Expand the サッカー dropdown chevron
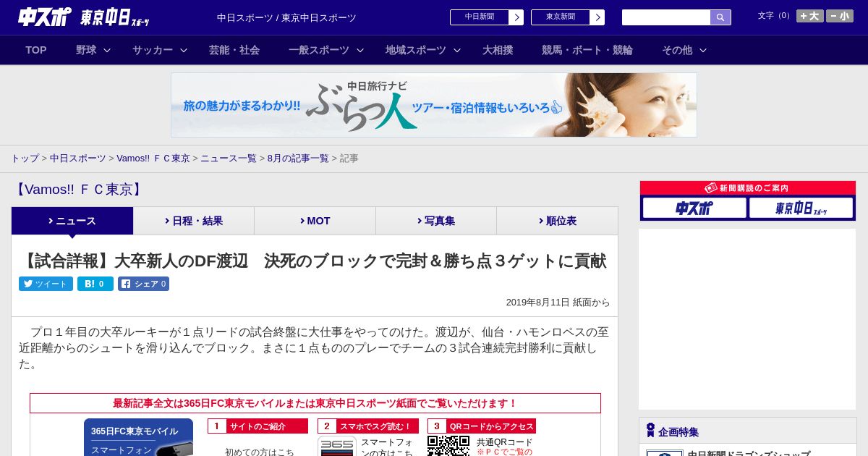The width and height of the screenshot is (868, 456). 184,51
